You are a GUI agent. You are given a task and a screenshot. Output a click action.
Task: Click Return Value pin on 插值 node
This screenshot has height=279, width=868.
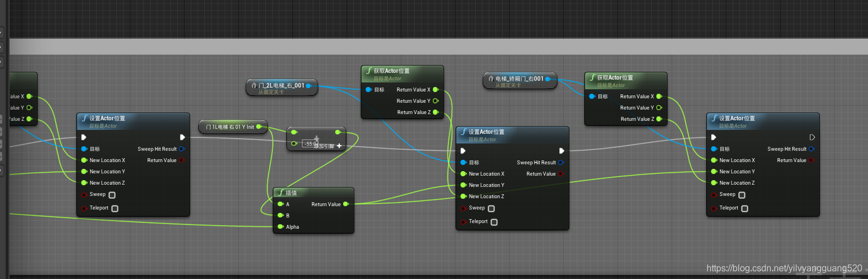coord(346,204)
